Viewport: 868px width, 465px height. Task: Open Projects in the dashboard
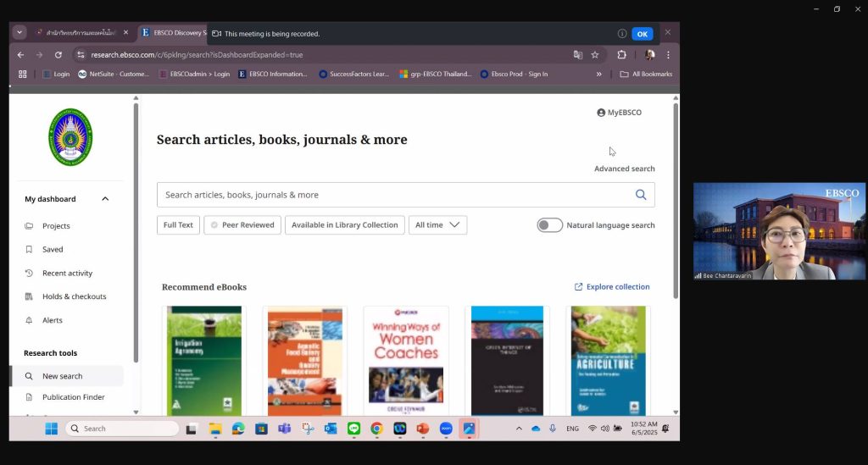click(56, 225)
